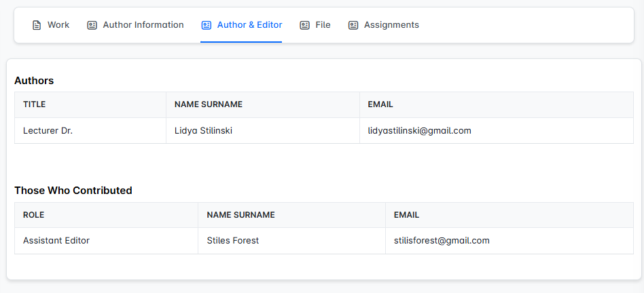Click the Authors section heading
The image size is (644, 293).
pos(34,81)
